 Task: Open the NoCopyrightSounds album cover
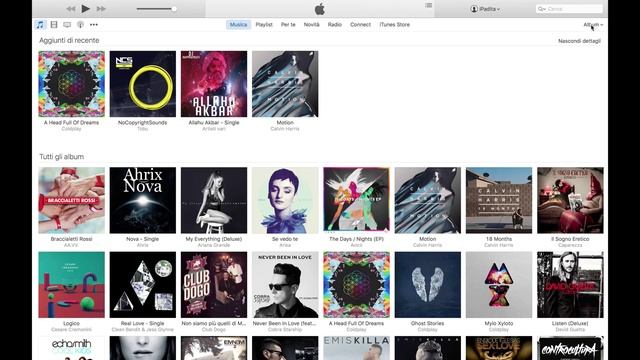tap(143, 84)
